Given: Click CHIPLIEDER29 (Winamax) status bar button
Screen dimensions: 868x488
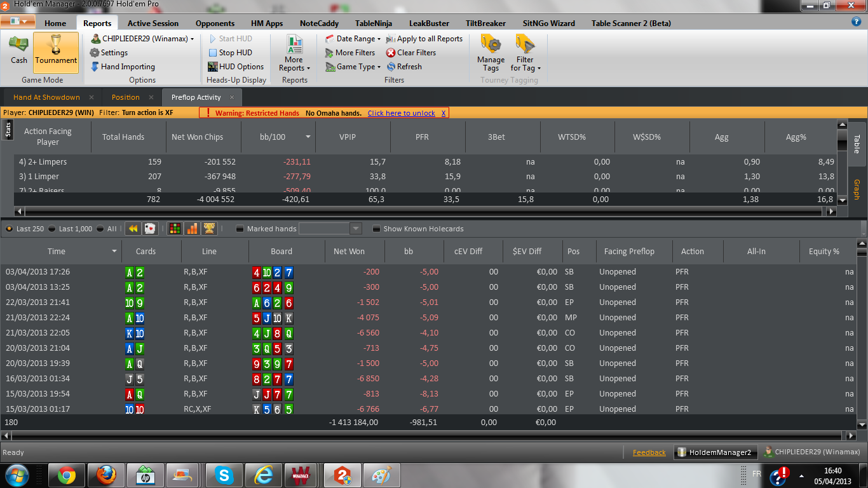Looking at the screenshot, I should tap(812, 452).
